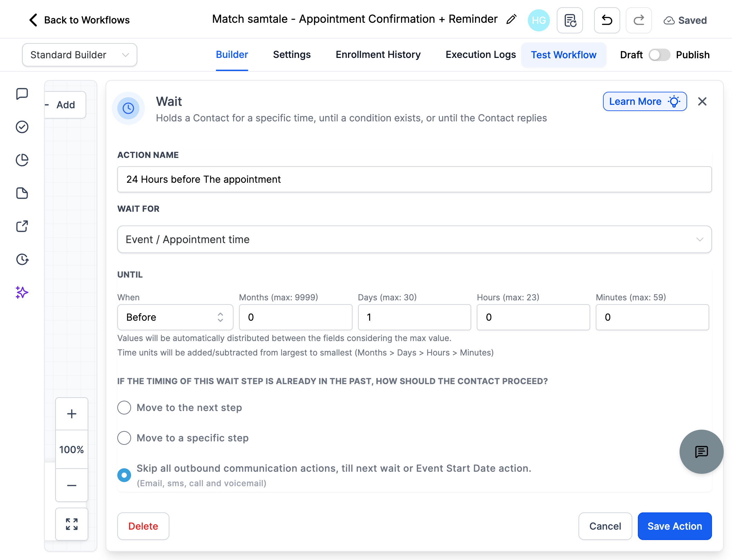This screenshot has height=560, width=732.
Task: Open the floating chat support bubble
Action: 702,452
